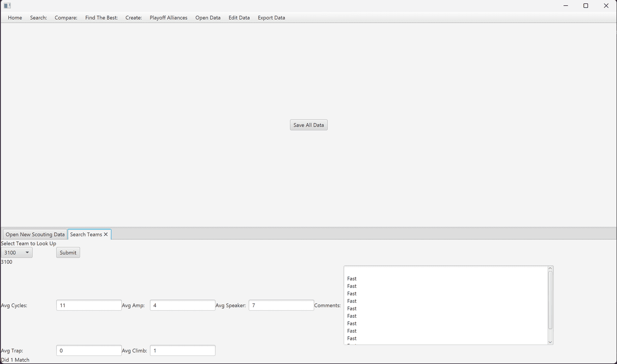
Task: Submit the selected team lookup
Action: [x=68, y=253]
